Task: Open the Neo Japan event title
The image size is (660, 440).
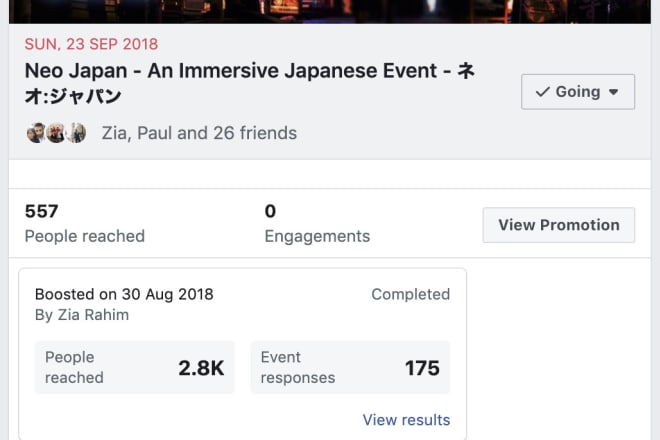Action: [x=250, y=83]
